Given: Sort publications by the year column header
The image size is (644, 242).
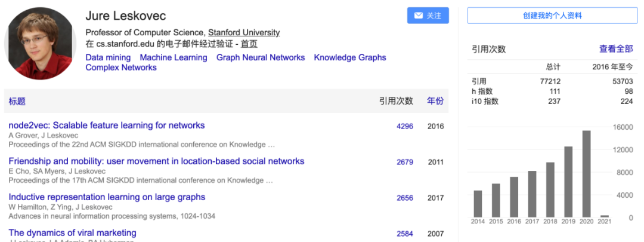Looking at the screenshot, I should point(435,102).
